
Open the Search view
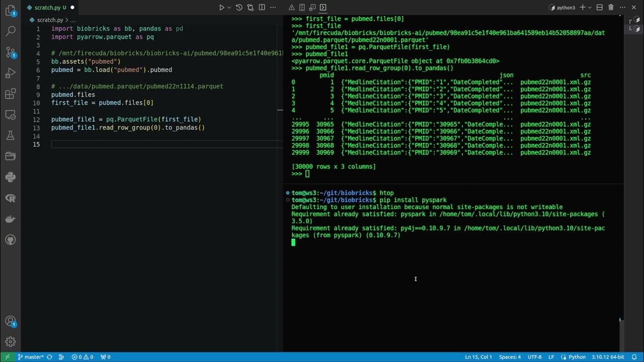pyautogui.click(x=10, y=31)
